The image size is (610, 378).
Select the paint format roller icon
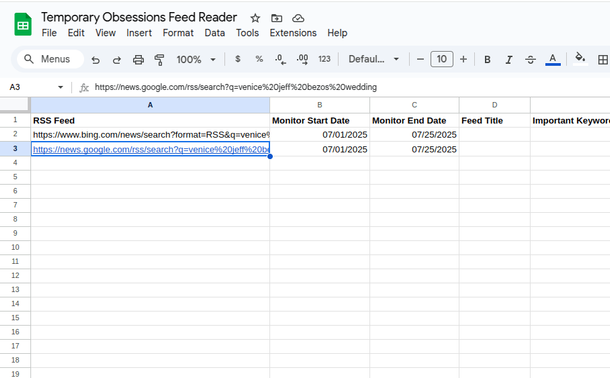pyautogui.click(x=159, y=60)
